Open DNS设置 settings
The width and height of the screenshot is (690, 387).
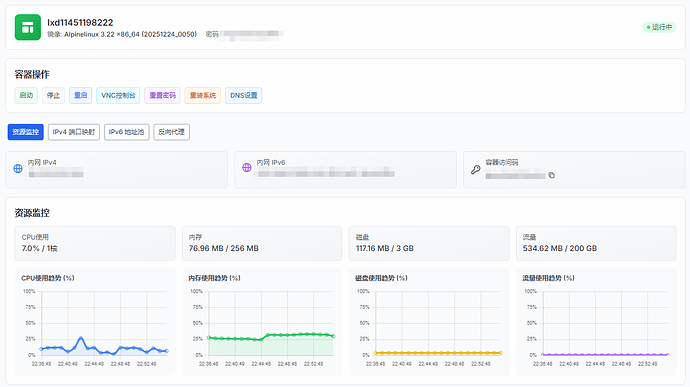click(244, 96)
